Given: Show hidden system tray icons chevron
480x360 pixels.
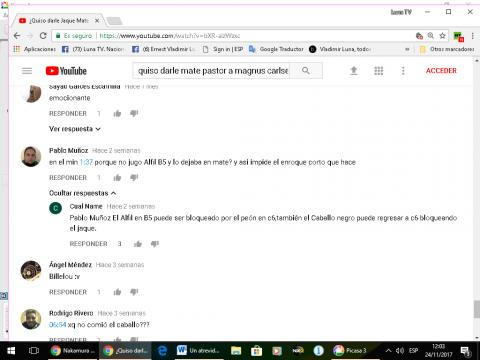Looking at the screenshot, I should (388, 351).
